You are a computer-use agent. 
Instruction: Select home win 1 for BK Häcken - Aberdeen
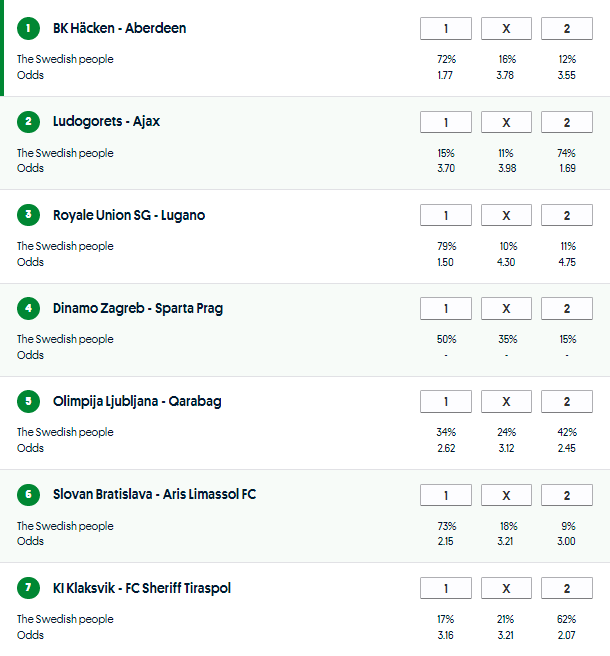446,29
